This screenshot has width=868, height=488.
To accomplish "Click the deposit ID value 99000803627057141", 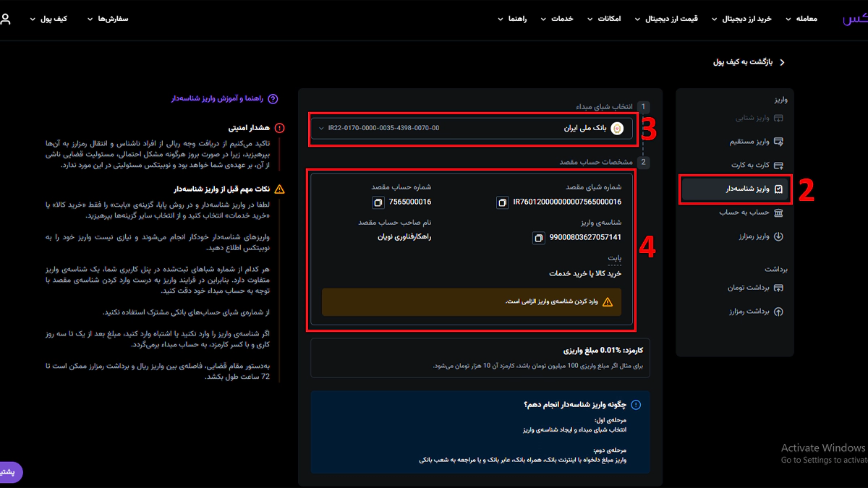I will point(585,237).
